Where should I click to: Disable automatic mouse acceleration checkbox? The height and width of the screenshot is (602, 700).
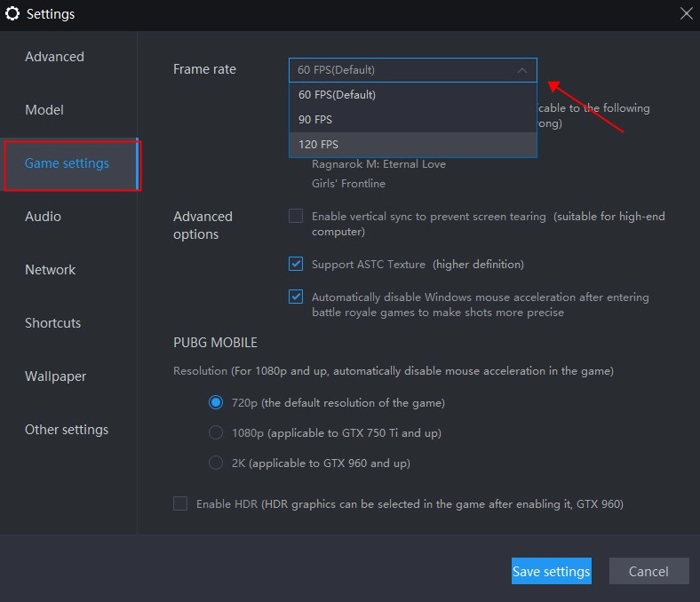click(296, 297)
